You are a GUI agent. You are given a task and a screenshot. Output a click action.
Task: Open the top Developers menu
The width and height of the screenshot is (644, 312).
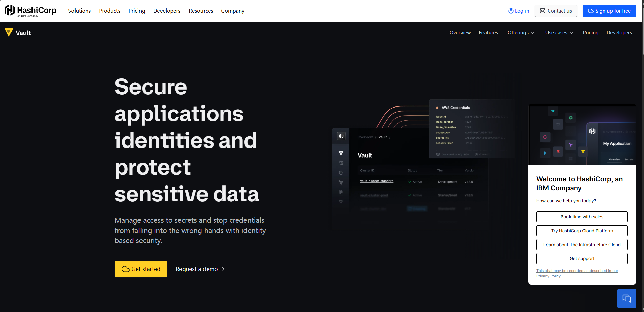167,11
